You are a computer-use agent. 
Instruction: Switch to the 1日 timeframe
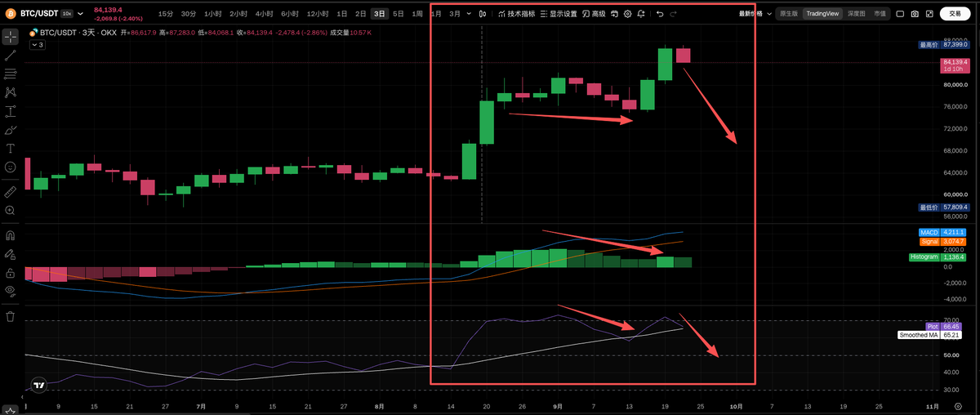(342, 14)
